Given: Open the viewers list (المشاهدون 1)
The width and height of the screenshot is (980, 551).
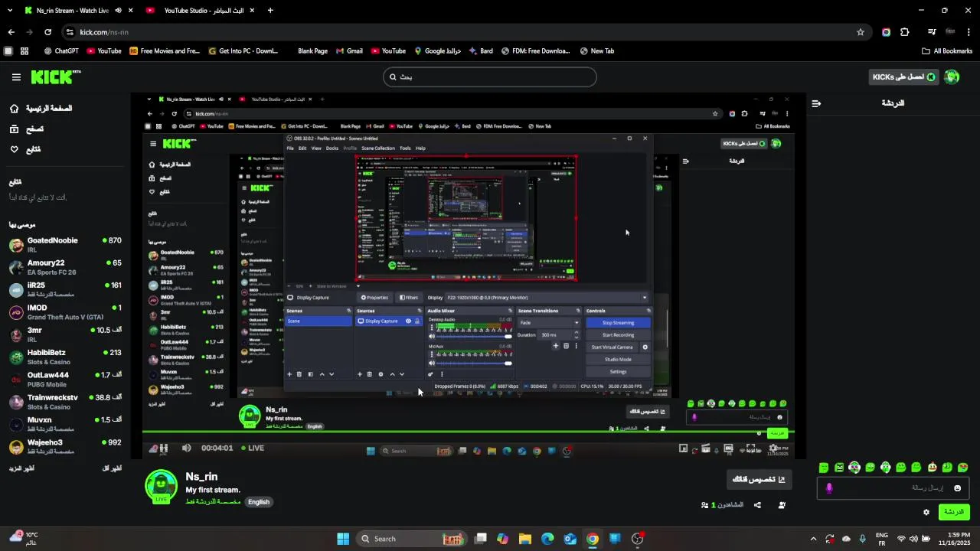Looking at the screenshot, I should click(722, 505).
